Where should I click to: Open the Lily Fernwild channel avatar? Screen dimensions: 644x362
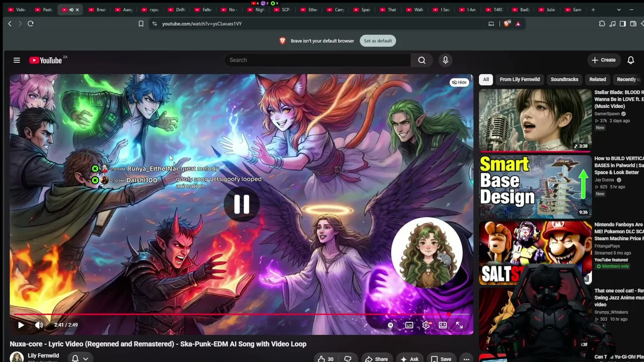pyautogui.click(x=17, y=357)
